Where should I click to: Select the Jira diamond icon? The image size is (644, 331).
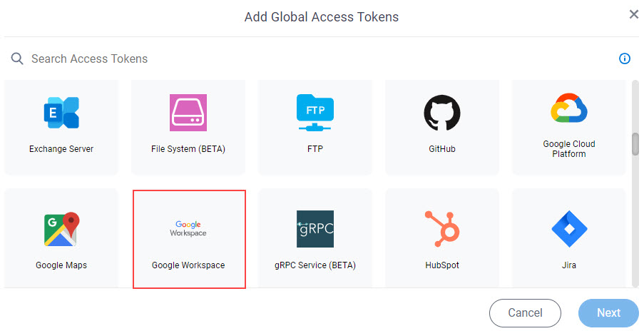coord(569,229)
